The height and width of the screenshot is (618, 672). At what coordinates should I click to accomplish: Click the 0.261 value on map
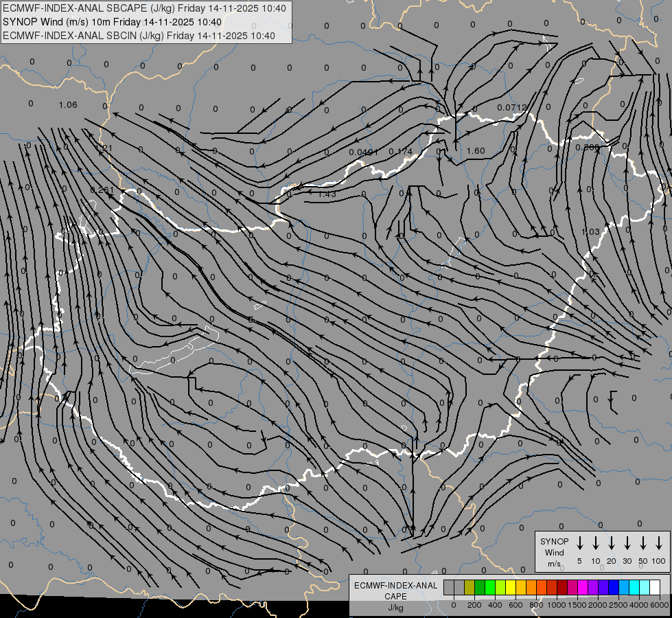(102, 190)
